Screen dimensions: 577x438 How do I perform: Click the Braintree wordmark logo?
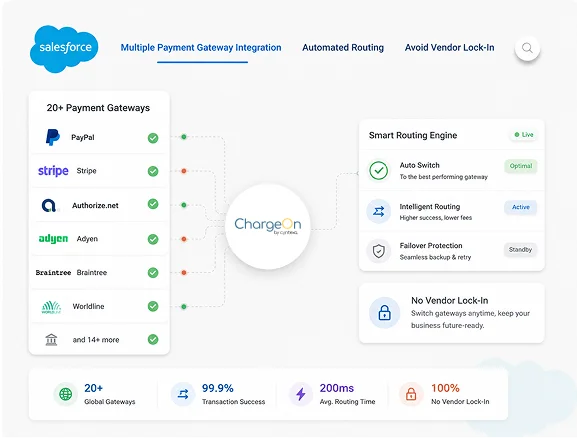point(53,273)
